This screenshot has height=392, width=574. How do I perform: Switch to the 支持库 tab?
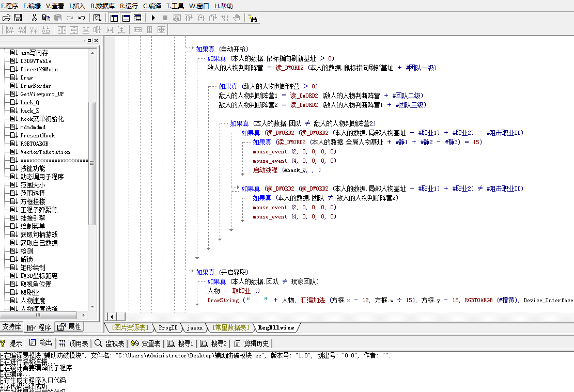click(12, 326)
